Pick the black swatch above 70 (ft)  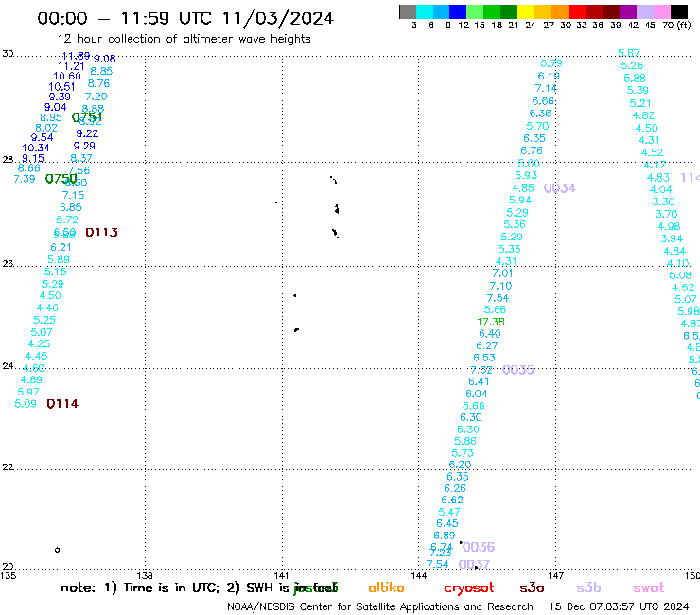click(x=679, y=11)
